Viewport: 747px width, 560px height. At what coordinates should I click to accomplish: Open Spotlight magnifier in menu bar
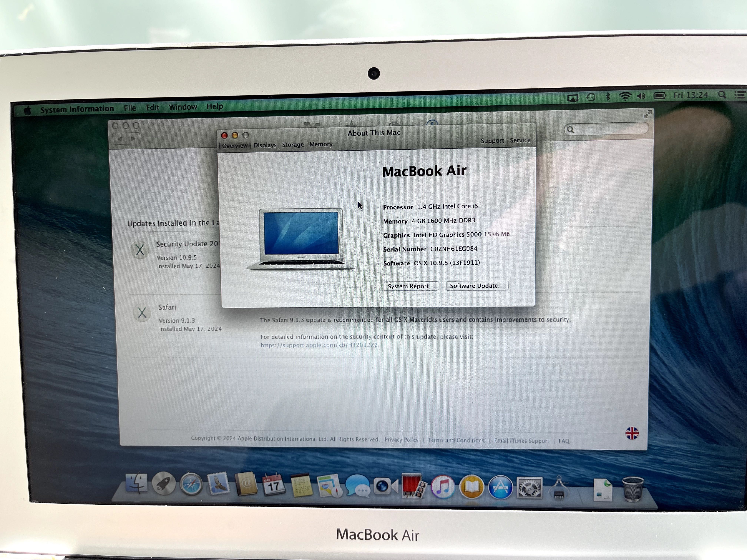[722, 95]
